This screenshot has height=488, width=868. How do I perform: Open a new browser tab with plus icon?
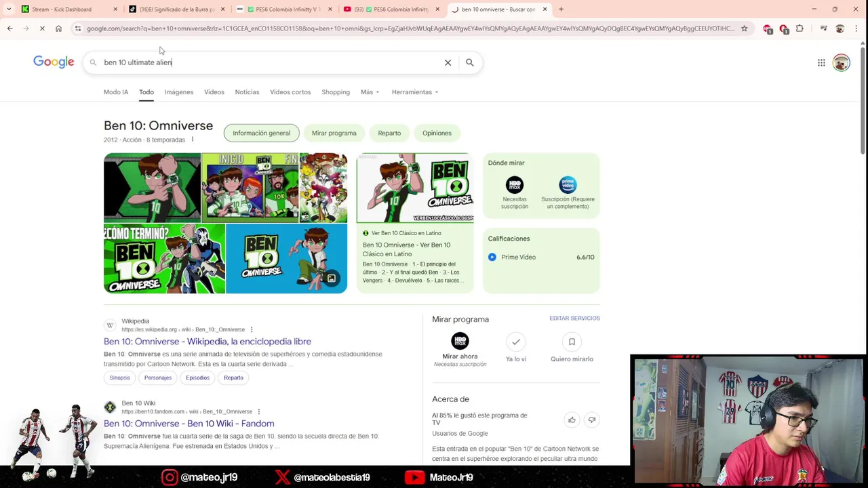561,9
